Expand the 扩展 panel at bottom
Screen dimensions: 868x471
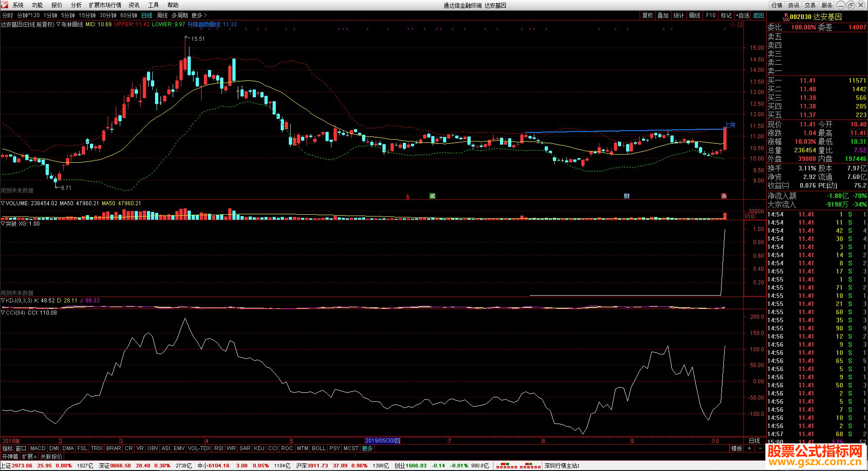[29, 457]
